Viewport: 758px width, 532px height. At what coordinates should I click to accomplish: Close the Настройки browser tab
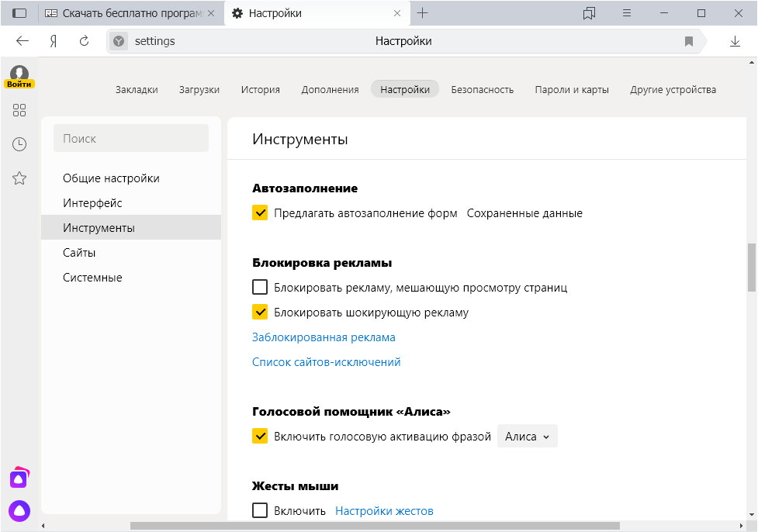click(x=397, y=13)
